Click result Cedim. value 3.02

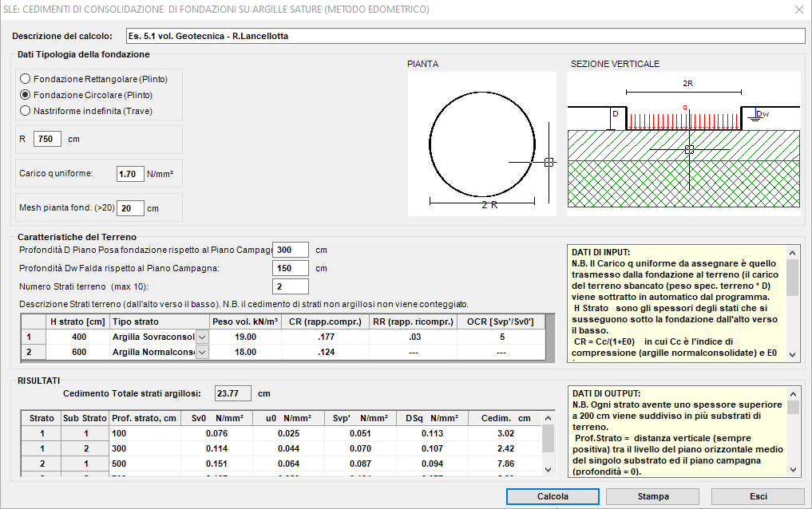(x=505, y=433)
